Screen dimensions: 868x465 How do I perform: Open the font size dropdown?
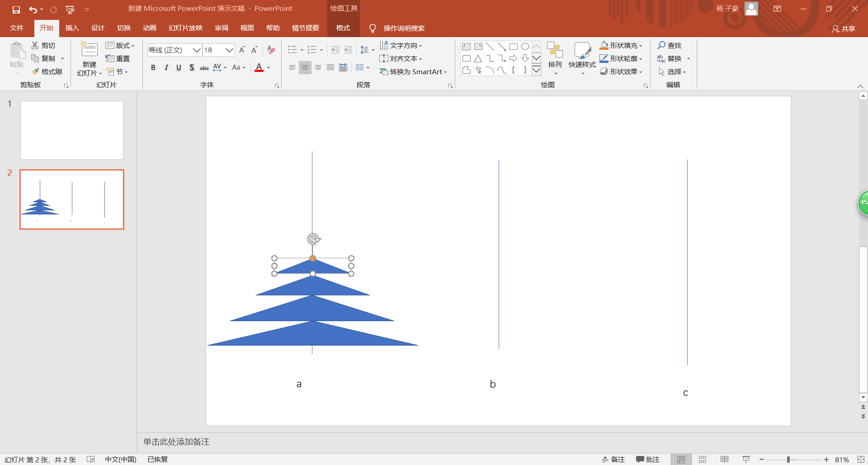(x=229, y=50)
